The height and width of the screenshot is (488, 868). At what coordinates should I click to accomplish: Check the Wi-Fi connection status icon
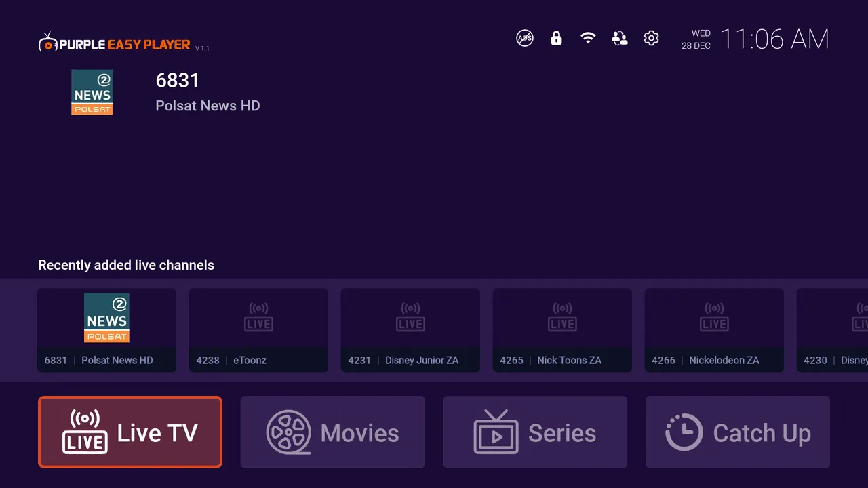point(587,39)
